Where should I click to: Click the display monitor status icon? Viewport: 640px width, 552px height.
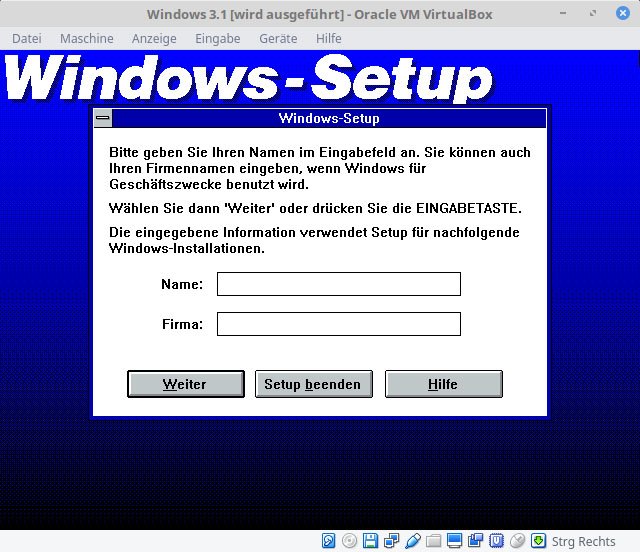[454, 541]
